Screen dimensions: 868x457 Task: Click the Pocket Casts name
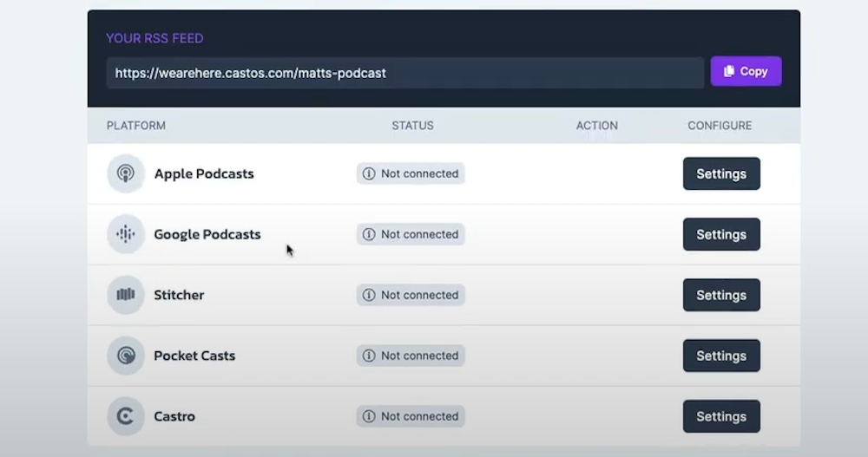(x=194, y=356)
